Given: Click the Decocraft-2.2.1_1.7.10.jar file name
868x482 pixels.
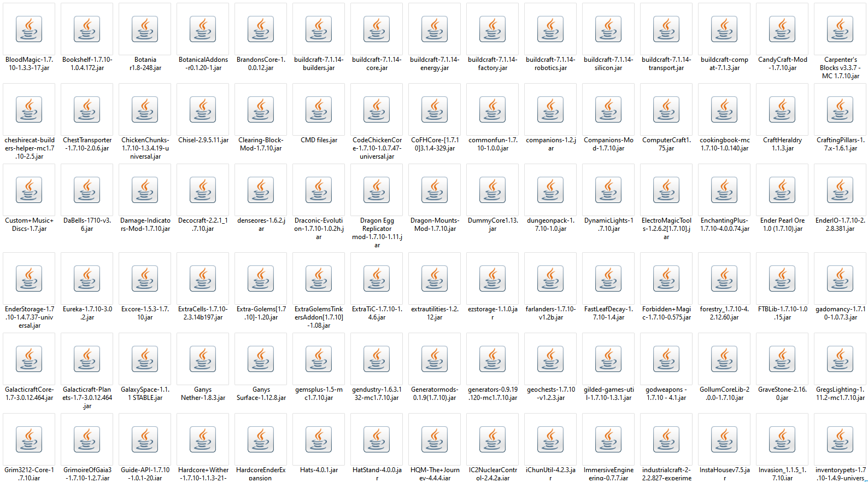Looking at the screenshot, I should click(x=203, y=224).
